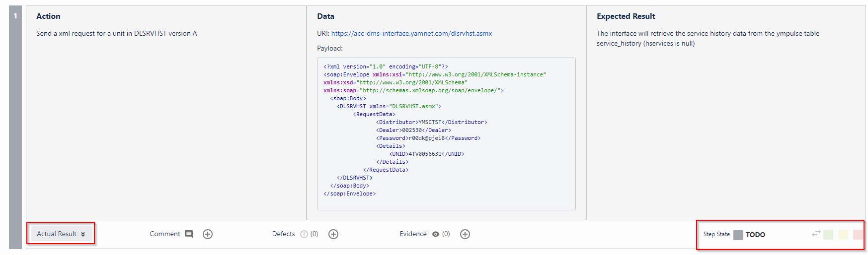
Task: Add a new comment with plus icon
Action: tap(208, 234)
